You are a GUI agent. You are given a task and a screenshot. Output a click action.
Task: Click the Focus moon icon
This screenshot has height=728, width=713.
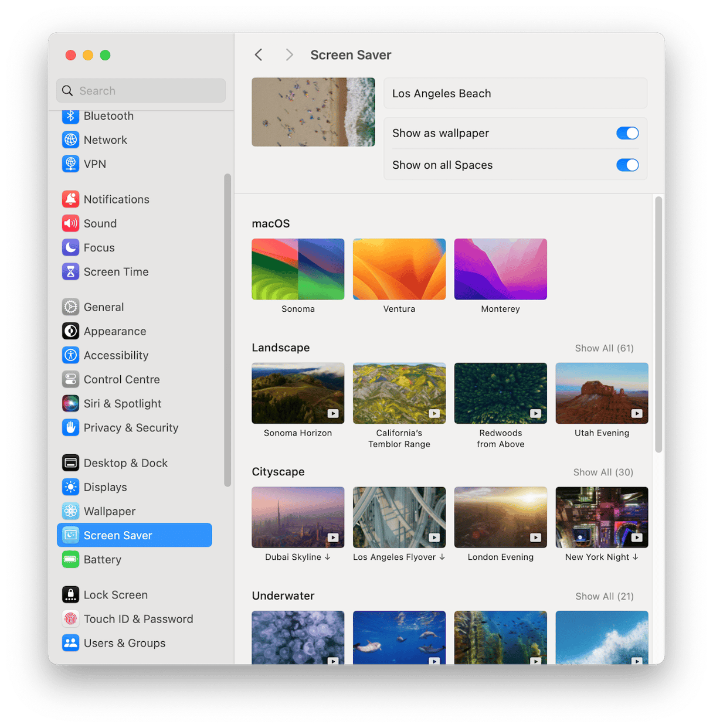[70, 247]
